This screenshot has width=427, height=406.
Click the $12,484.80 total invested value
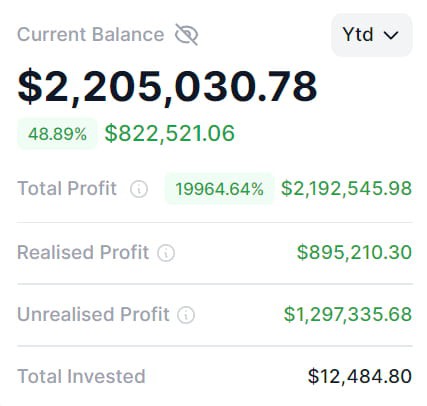(360, 376)
